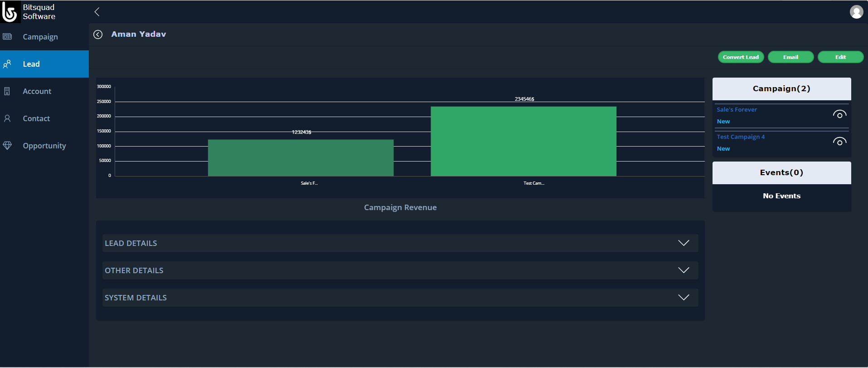
Task: Expand the Other Details section
Action: point(683,270)
